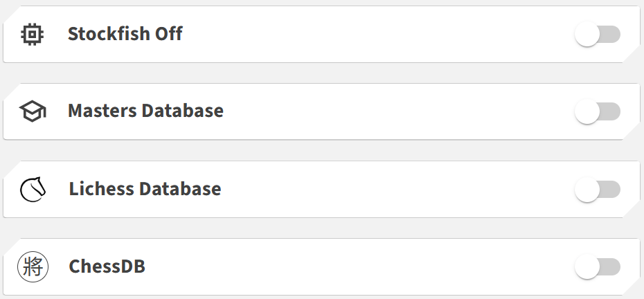Click empty space inside the Stockfish card
The height and width of the screenshot is (299, 644).
381,34
